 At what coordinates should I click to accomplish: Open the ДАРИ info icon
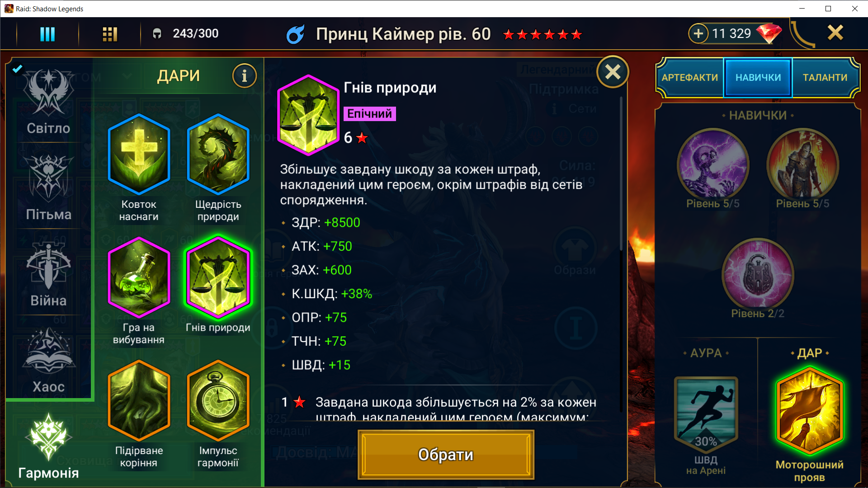pos(244,75)
